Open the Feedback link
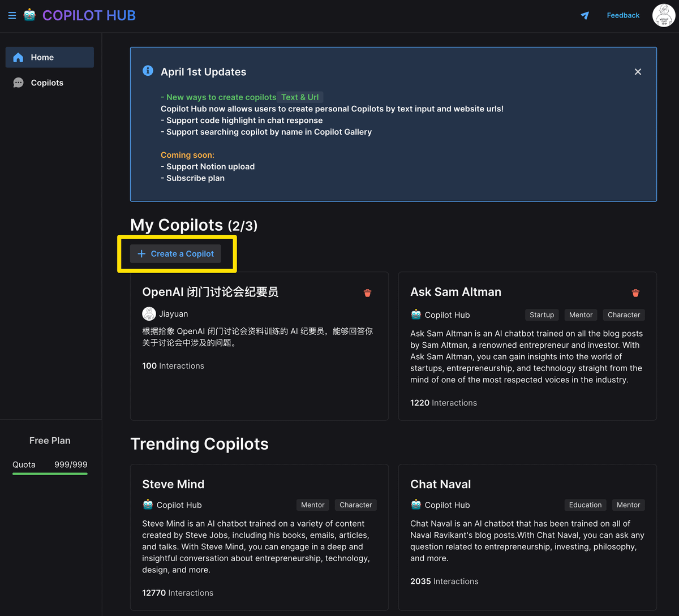This screenshot has height=616, width=679. [x=623, y=15]
